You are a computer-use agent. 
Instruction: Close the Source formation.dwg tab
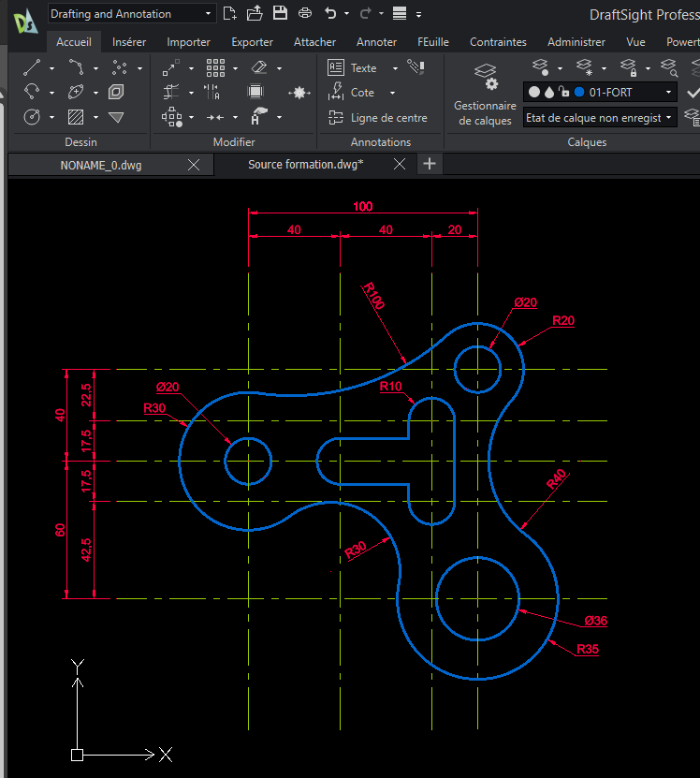tap(400, 164)
